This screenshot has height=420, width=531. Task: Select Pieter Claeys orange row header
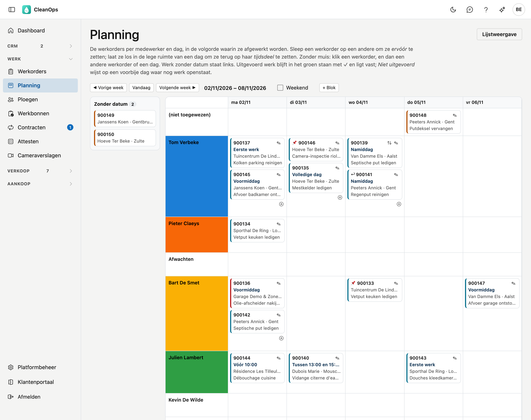point(197,234)
